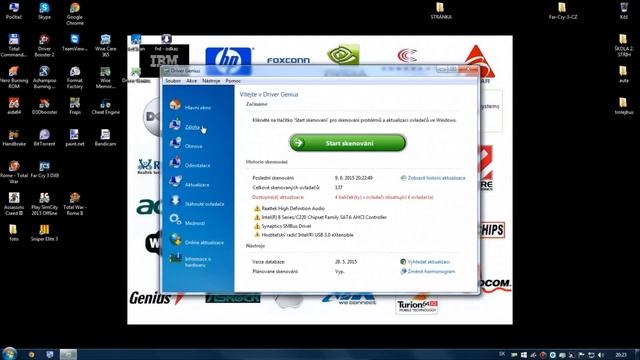This screenshot has height=360, width=640.
Task: Click the Nero Burning ROM desktop icon
Action: (14, 77)
